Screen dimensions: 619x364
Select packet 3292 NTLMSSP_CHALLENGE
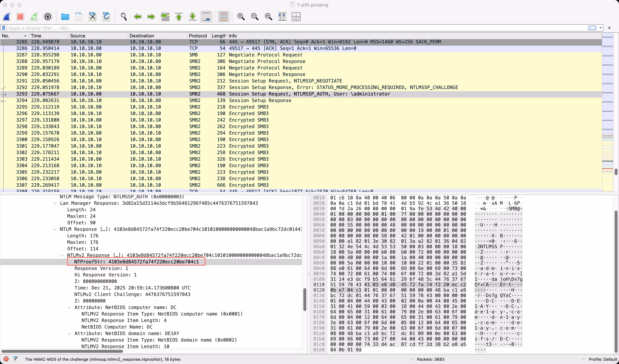click(x=301, y=87)
